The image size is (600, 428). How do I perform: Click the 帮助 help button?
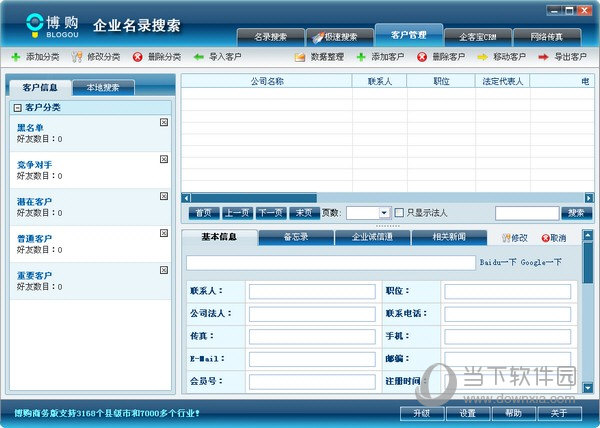click(514, 413)
